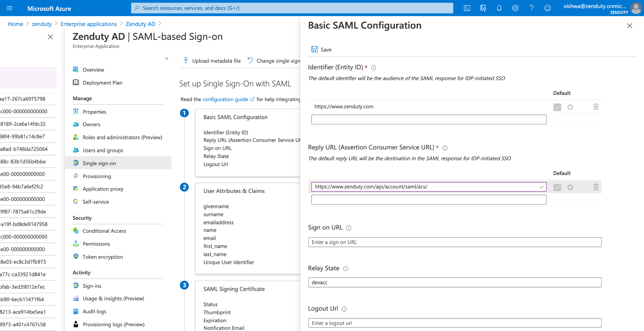Open the portal settings gear
Screen dimensions: 644x331
click(x=515, y=8)
